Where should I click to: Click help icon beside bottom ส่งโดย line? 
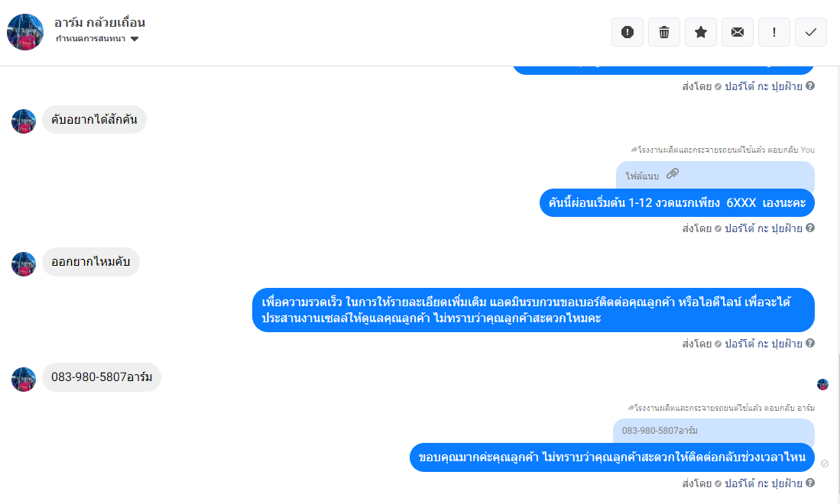(x=810, y=483)
